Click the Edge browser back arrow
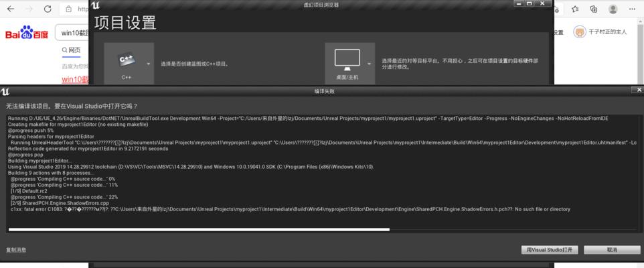Image resolution: width=644 pixels, height=268 pixels. pyautogui.click(x=11, y=9)
